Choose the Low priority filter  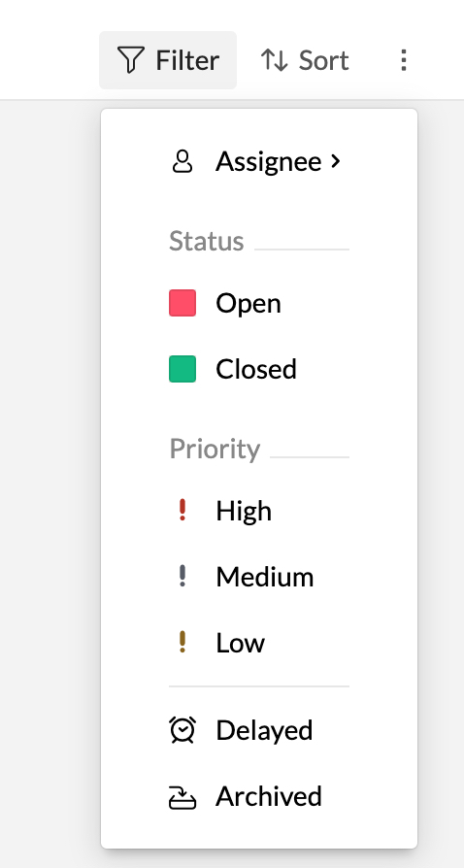pos(258,642)
